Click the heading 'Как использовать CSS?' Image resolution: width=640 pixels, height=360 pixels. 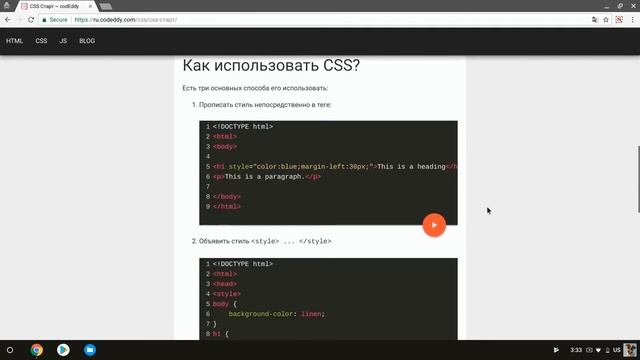(x=271, y=65)
